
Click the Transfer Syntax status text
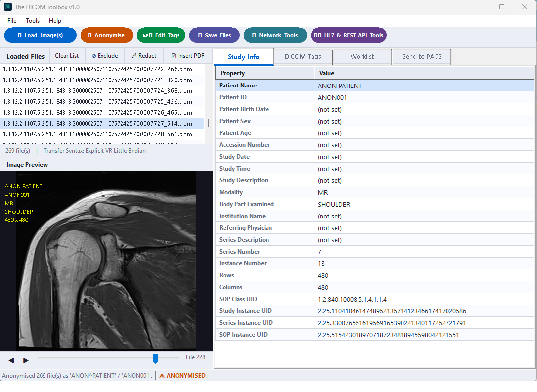(94, 151)
